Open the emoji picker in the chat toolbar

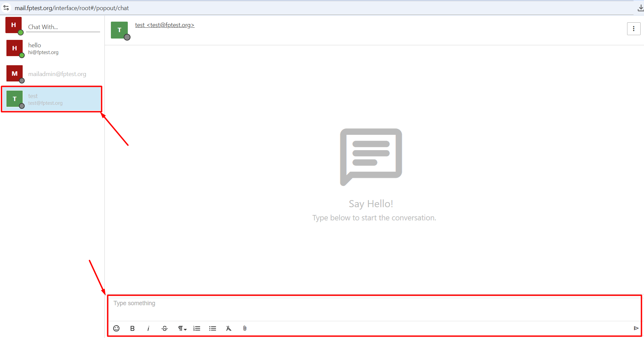[116, 328]
